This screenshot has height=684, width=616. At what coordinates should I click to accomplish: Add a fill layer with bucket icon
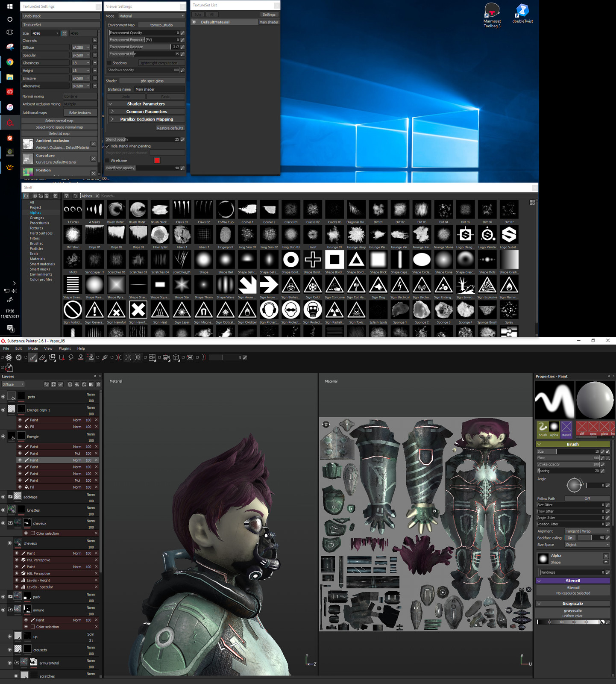pyautogui.click(x=77, y=384)
